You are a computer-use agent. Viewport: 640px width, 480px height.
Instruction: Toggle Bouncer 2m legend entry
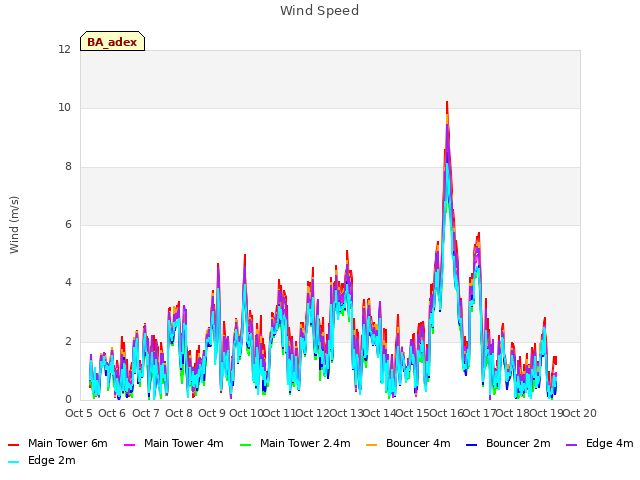pyautogui.click(x=508, y=444)
